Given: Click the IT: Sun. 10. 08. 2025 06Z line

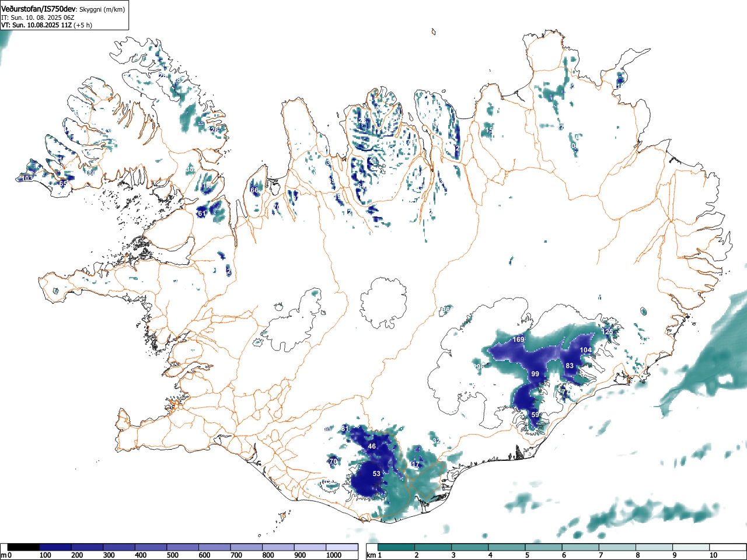Looking at the screenshot, I should tap(37, 17).
